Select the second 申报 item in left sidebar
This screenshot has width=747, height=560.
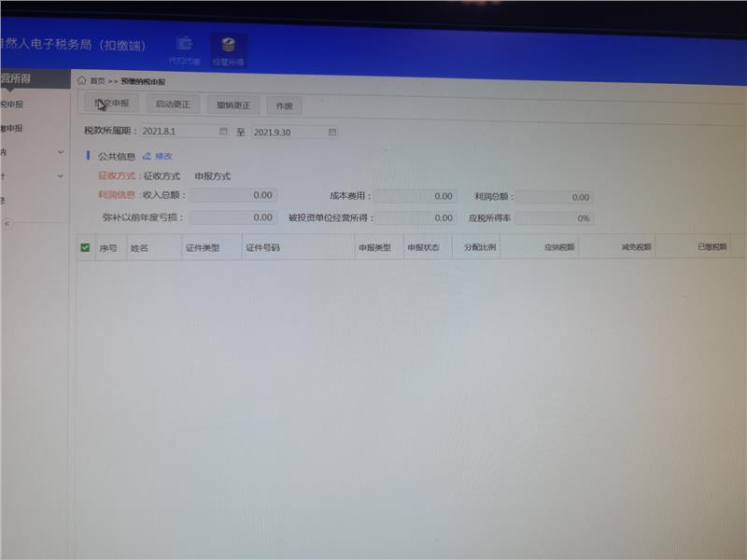13,128
